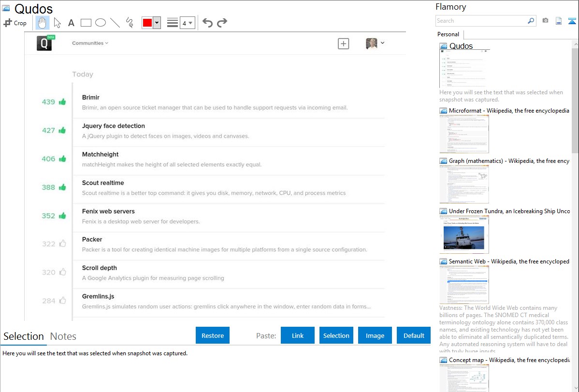Screen dimensions: 579x392
Task: Open the Microformat Wikipedia snapshot thumbnail
Action: pos(464,134)
